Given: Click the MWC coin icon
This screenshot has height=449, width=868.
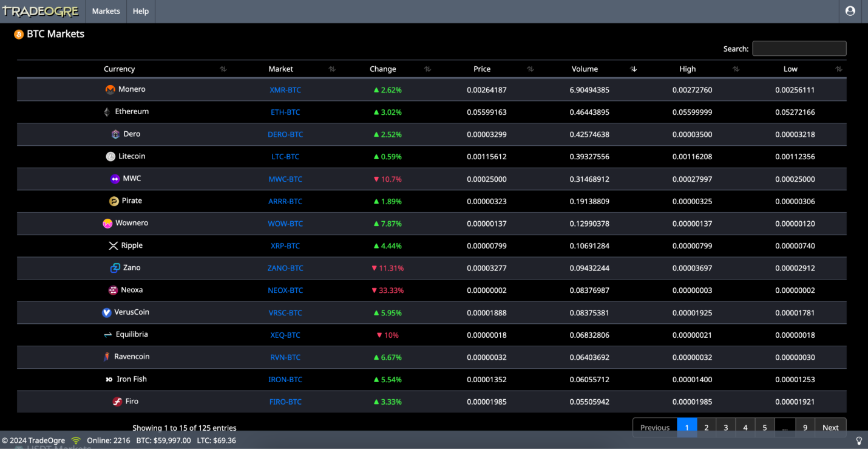Looking at the screenshot, I should coord(115,179).
